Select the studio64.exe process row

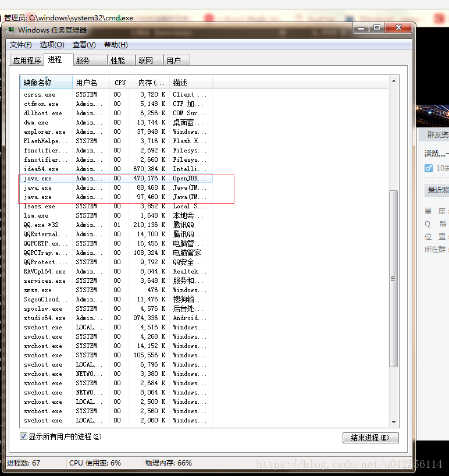tap(116, 318)
